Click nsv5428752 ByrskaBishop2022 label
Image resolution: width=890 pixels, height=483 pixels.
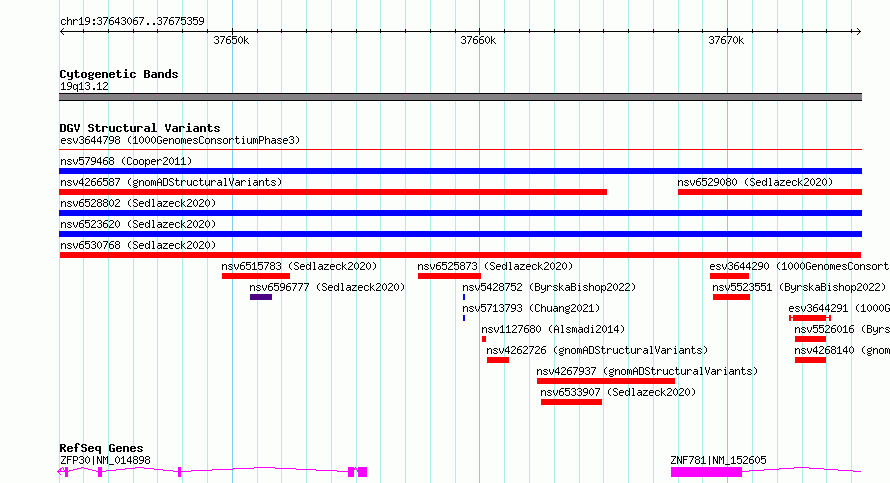[x=549, y=287]
